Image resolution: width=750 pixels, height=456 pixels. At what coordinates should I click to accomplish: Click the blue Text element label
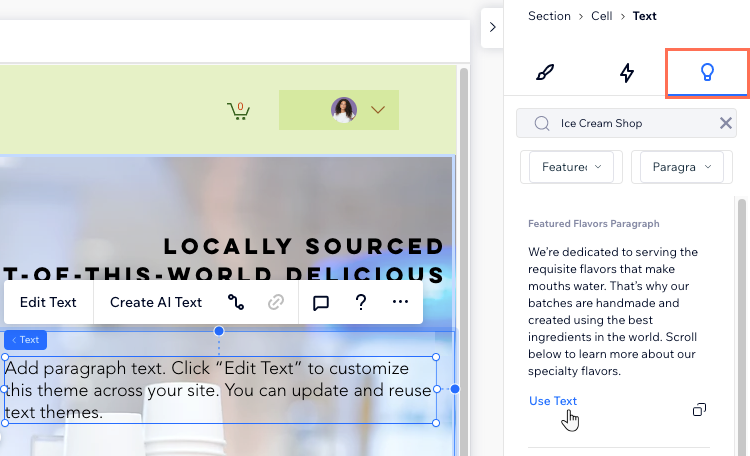pyautogui.click(x=25, y=340)
